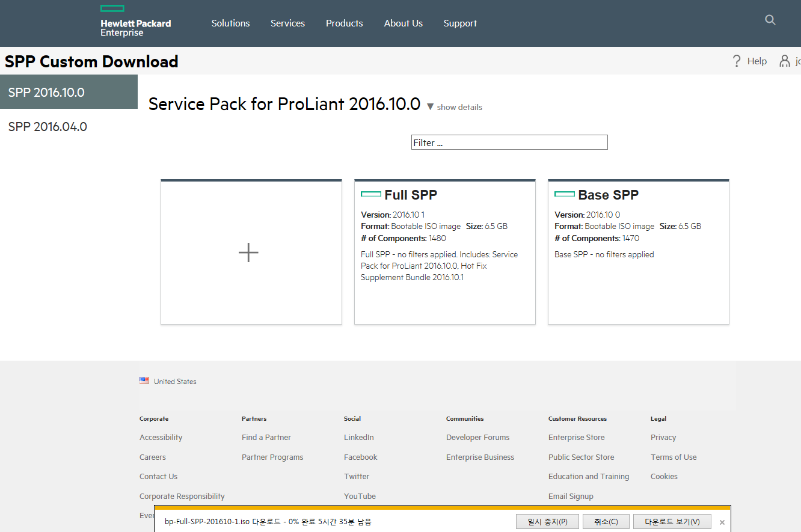The height and width of the screenshot is (532, 801).
Task: Open Find a Partner link
Action: coord(266,438)
